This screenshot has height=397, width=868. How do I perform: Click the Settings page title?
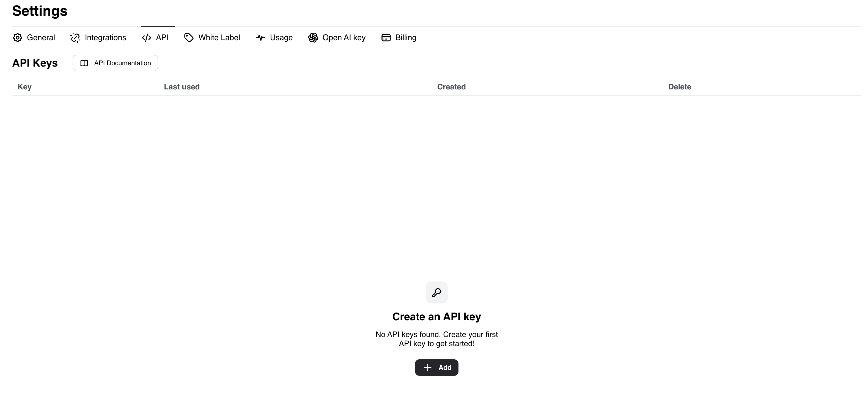coord(40,11)
